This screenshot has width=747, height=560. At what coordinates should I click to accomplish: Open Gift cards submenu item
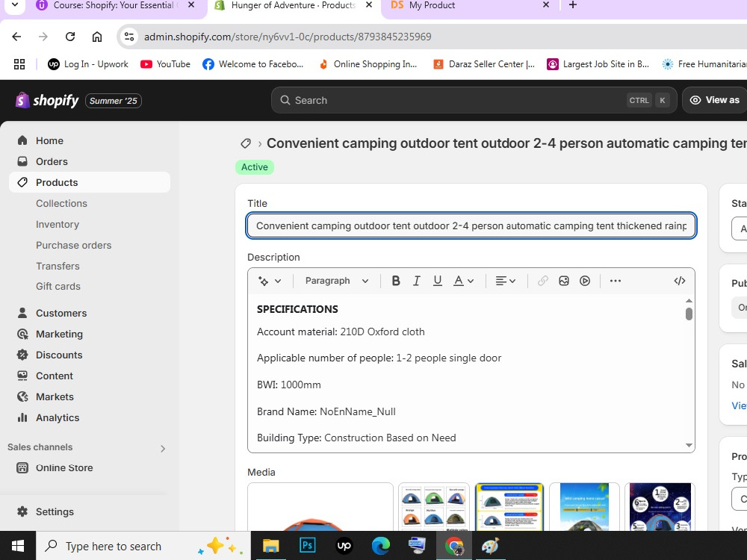pyautogui.click(x=58, y=286)
